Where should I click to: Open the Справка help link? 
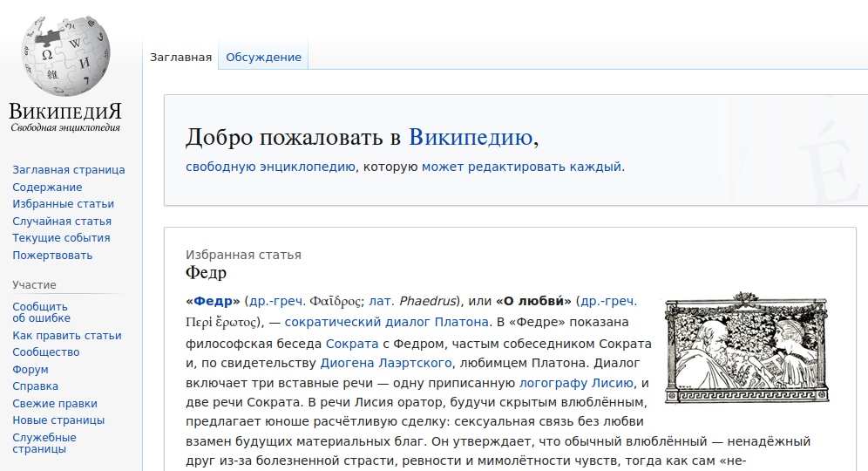(x=36, y=386)
